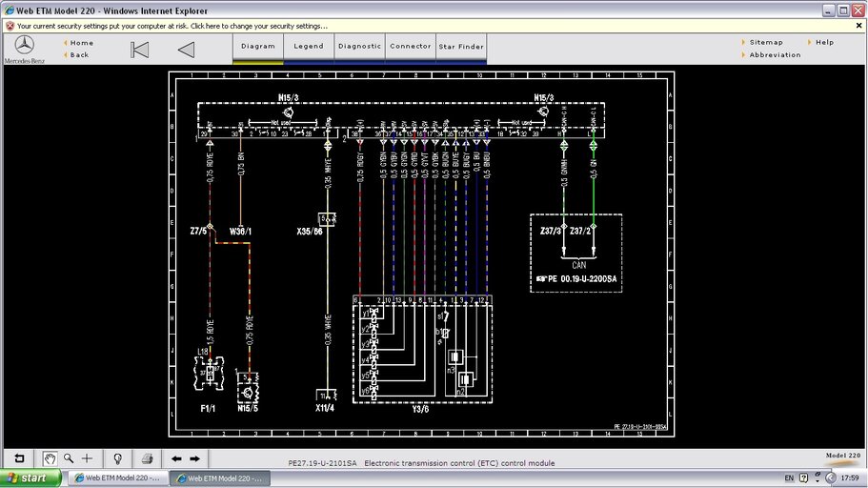Click the Z37/2 CAN junction label
The width and height of the screenshot is (868, 488).
580,231
